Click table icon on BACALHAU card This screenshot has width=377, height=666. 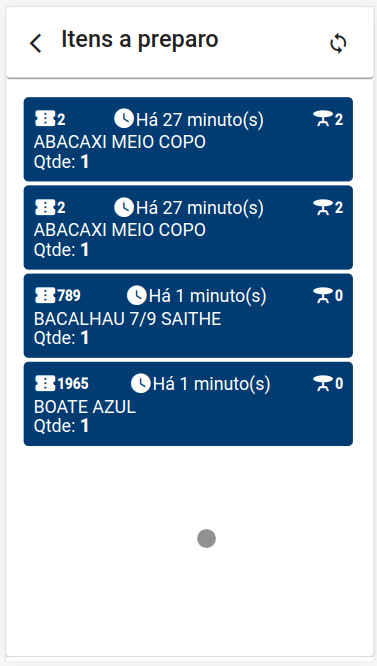(323, 296)
